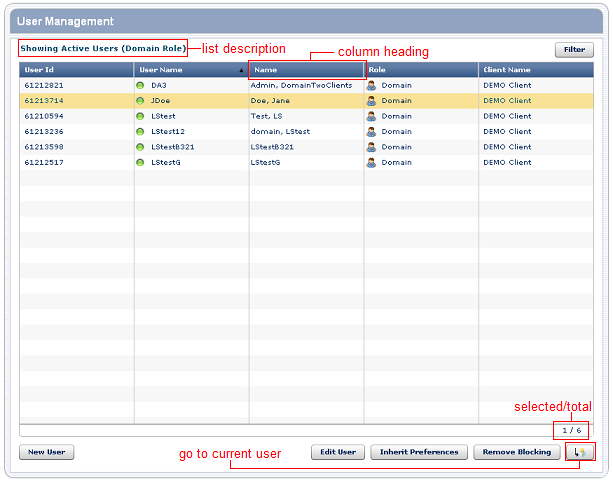Click the Edit User button
The height and width of the screenshot is (481, 613).
pyautogui.click(x=338, y=452)
